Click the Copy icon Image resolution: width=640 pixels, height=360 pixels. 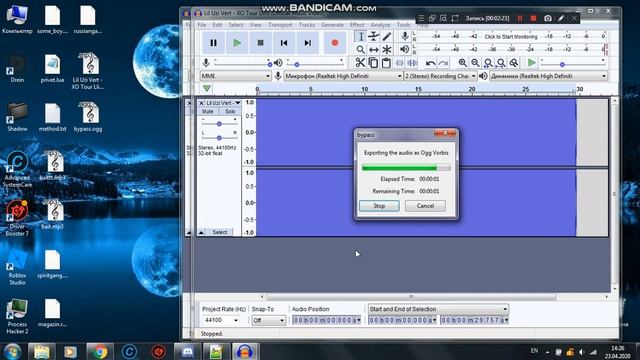tap(373, 62)
